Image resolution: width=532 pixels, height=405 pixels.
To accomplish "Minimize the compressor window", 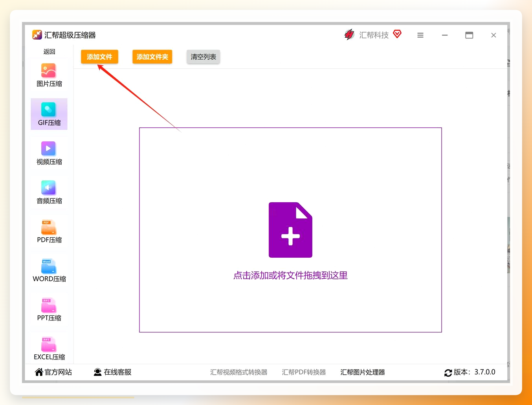I will click(x=445, y=35).
